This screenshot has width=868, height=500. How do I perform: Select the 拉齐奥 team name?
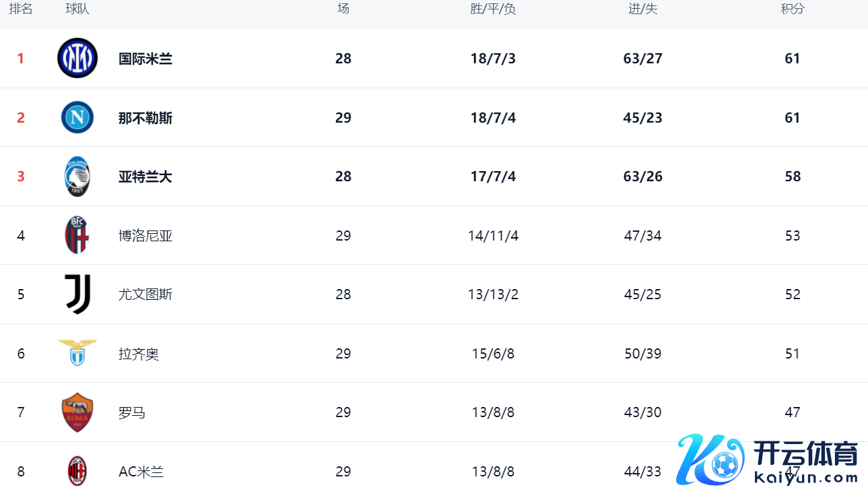coord(139,354)
